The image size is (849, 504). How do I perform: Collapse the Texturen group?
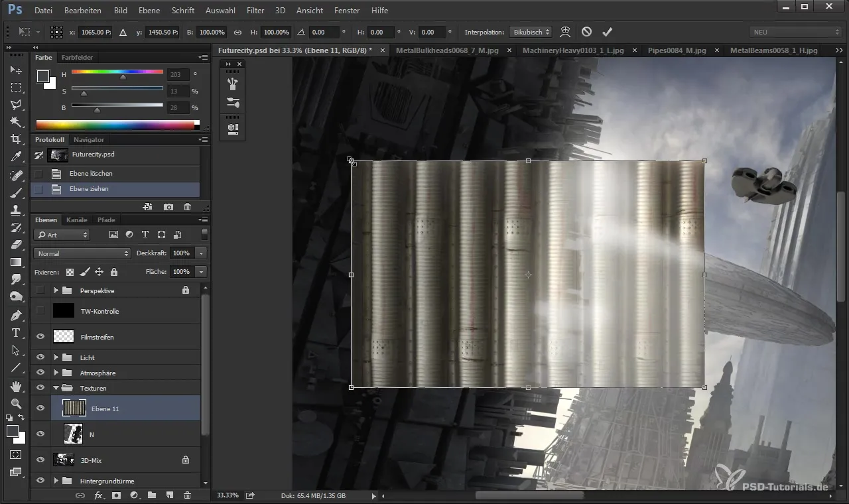click(56, 388)
